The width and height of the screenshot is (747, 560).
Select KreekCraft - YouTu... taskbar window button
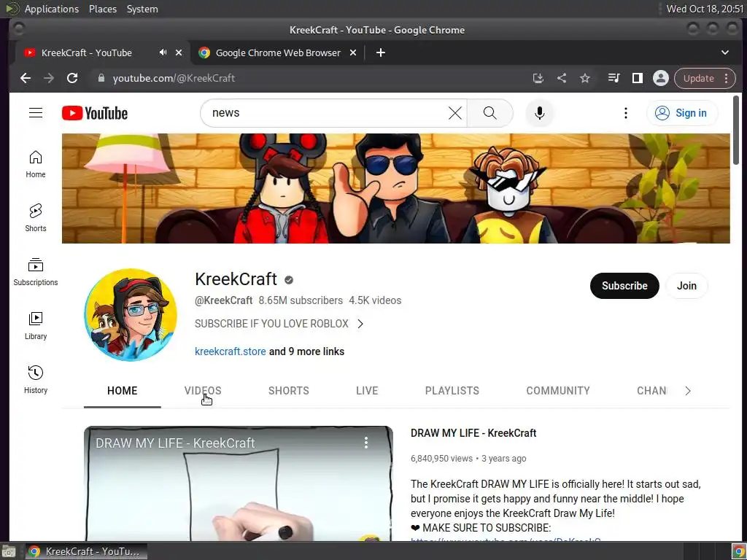coord(86,551)
